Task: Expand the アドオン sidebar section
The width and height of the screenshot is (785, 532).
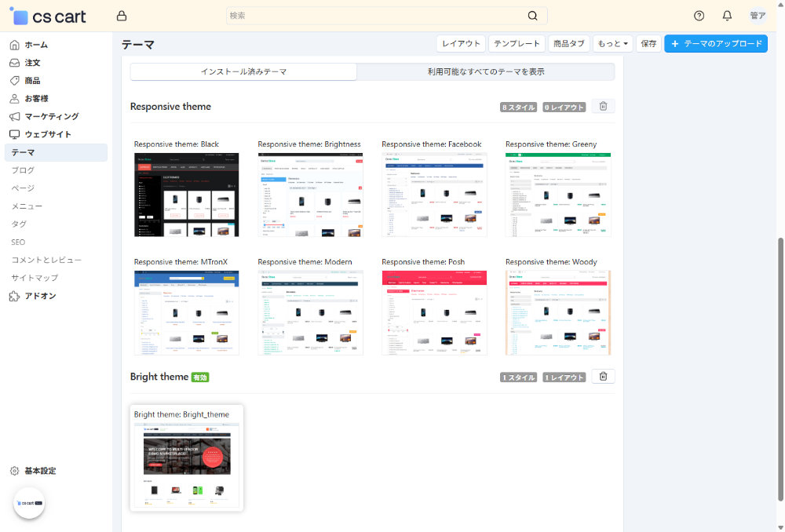Action: click(x=39, y=296)
